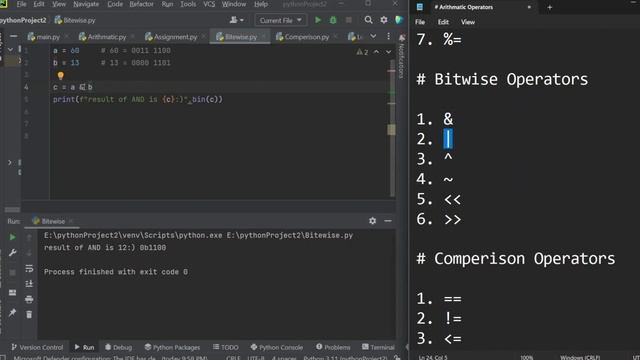The image size is (640, 360).
Task: Go to previous highlighted problem arrow
Action: (x=376, y=52)
